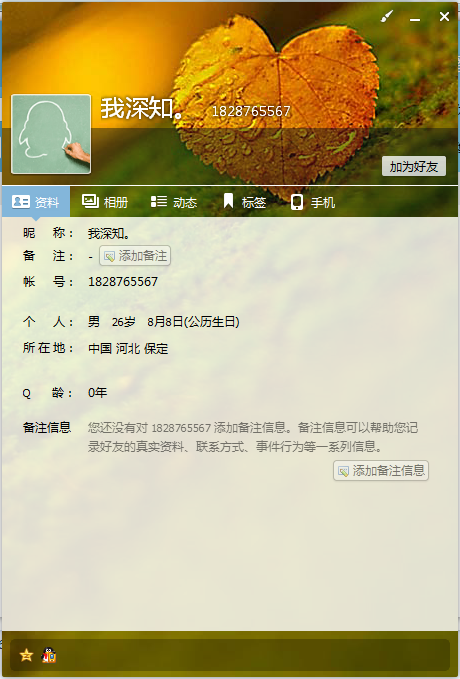The height and width of the screenshot is (679, 460).
Task: Click the 帐号 value 1828765567
Action: tap(123, 282)
